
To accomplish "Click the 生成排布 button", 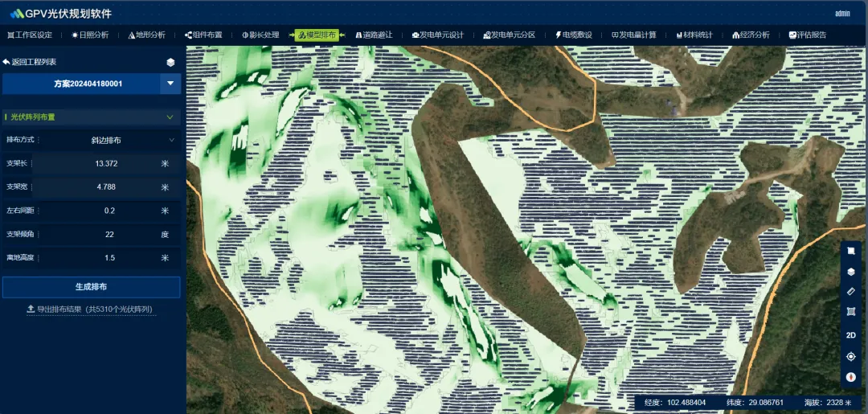I will click(x=91, y=287).
